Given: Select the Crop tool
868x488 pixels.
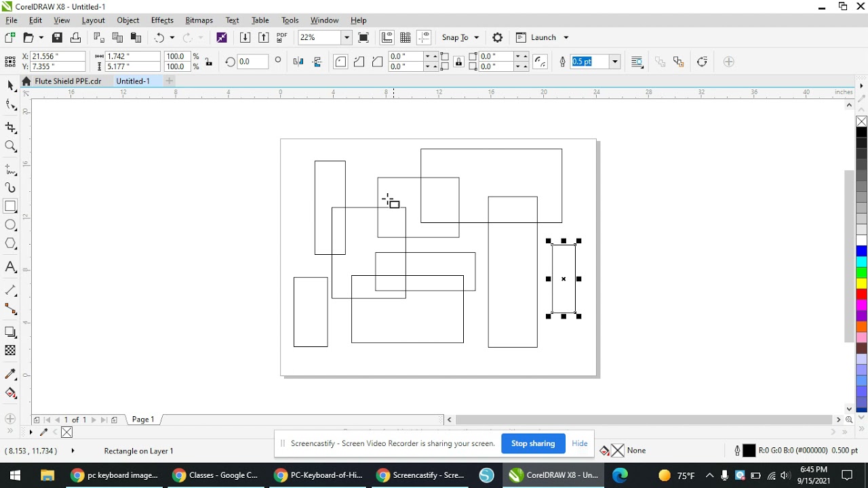Looking at the screenshot, I should click(10, 127).
